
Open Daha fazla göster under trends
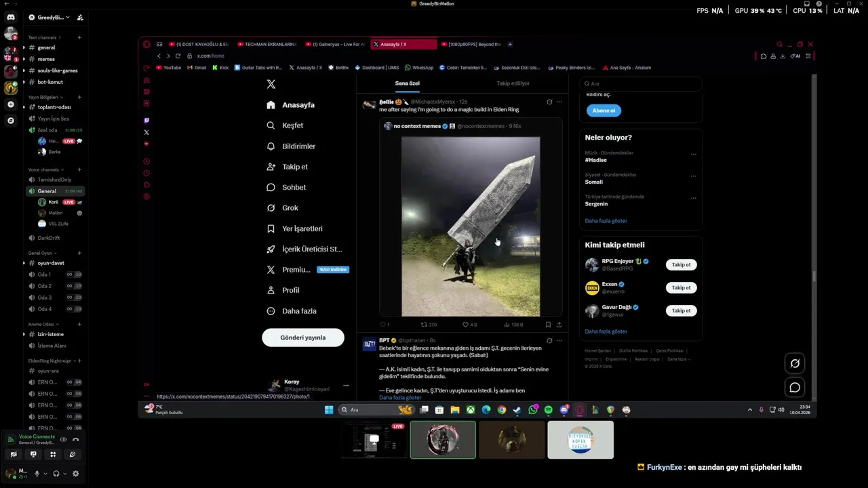pyautogui.click(x=606, y=221)
